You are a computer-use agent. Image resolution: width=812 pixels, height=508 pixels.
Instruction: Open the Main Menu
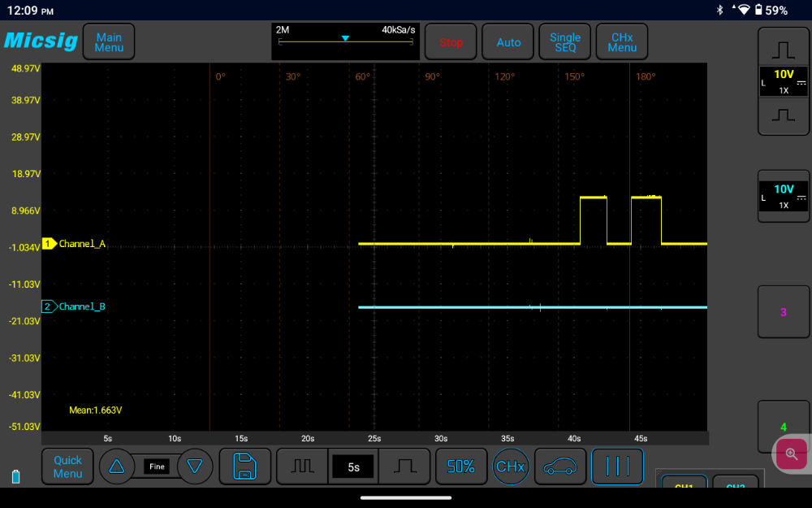tap(109, 42)
